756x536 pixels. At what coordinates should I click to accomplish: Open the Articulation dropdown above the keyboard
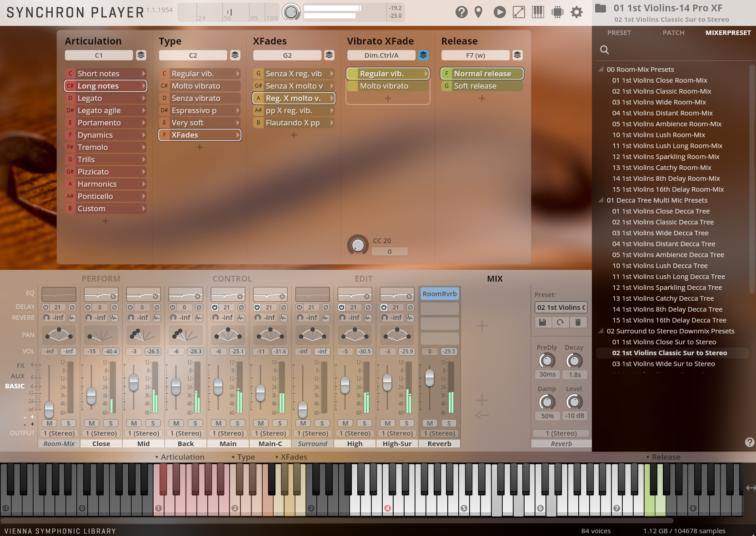tap(180, 457)
